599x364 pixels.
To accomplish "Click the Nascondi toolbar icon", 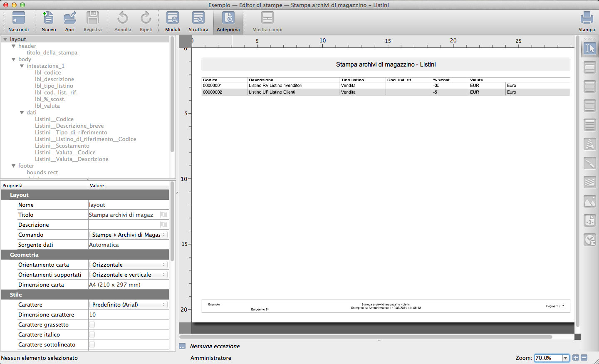I will [x=19, y=21].
